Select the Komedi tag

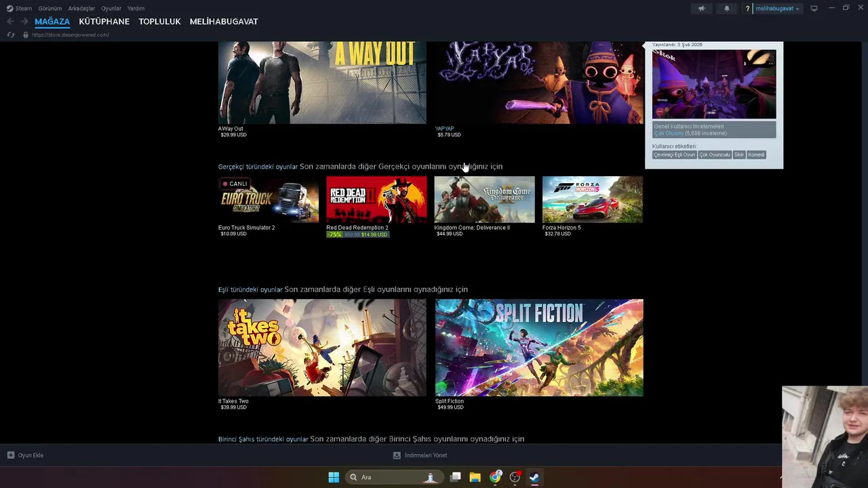pyautogui.click(x=756, y=155)
